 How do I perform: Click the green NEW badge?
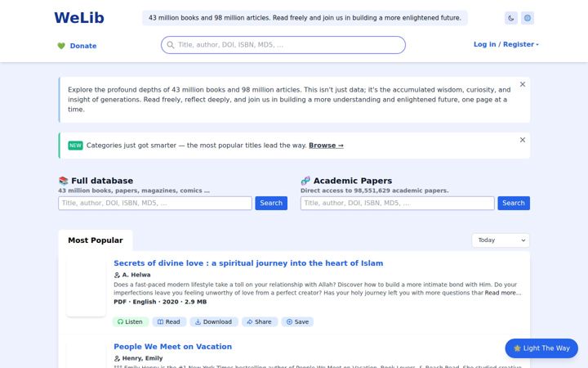[75, 146]
